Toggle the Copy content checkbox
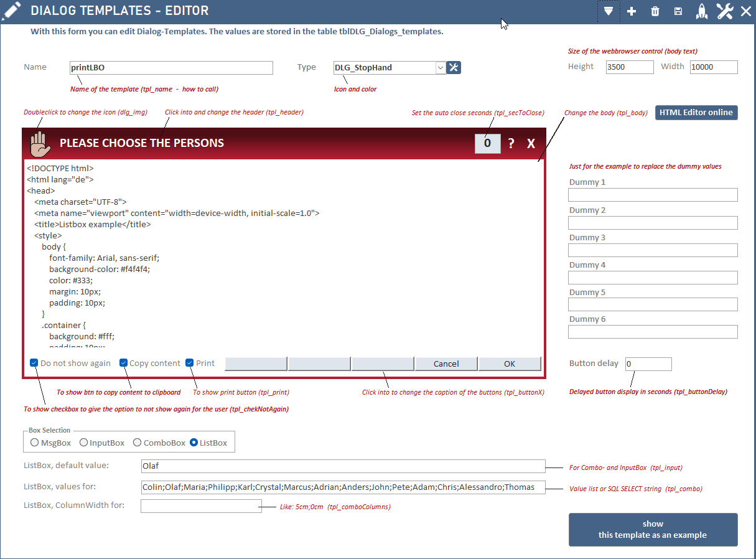 [x=123, y=363]
